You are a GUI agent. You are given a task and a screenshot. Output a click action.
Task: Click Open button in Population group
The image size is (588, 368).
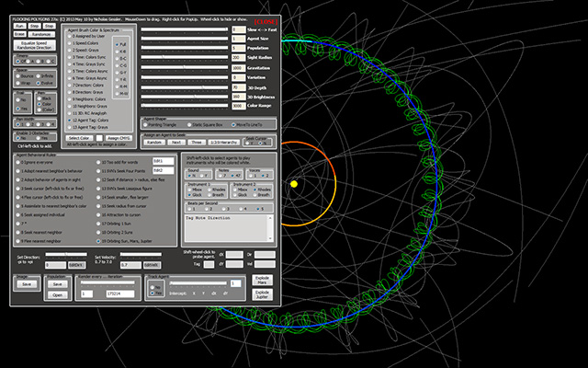tap(57, 294)
